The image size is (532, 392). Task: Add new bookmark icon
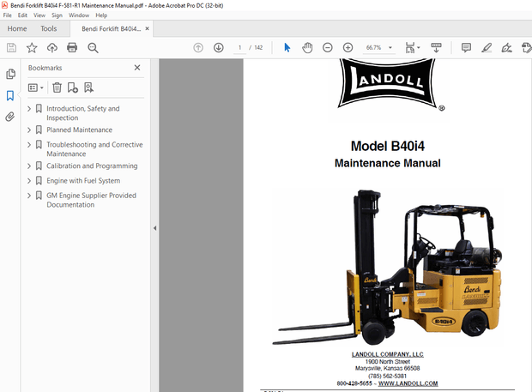[73, 87]
